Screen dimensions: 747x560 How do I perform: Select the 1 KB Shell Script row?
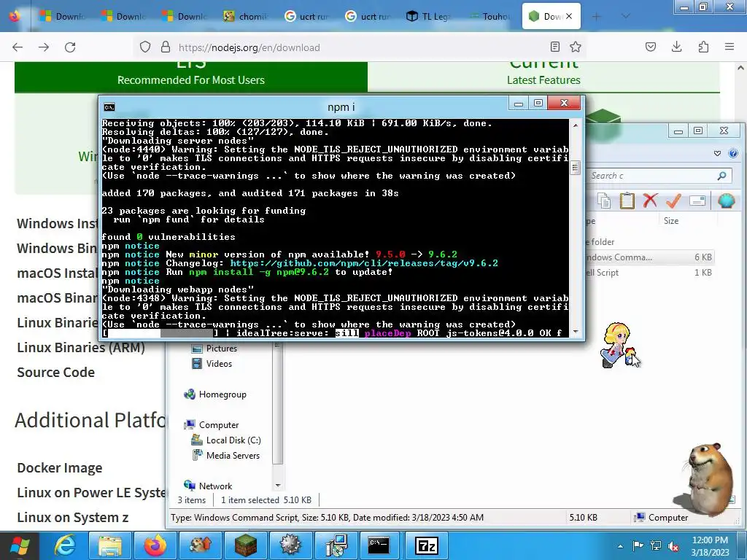click(650, 273)
